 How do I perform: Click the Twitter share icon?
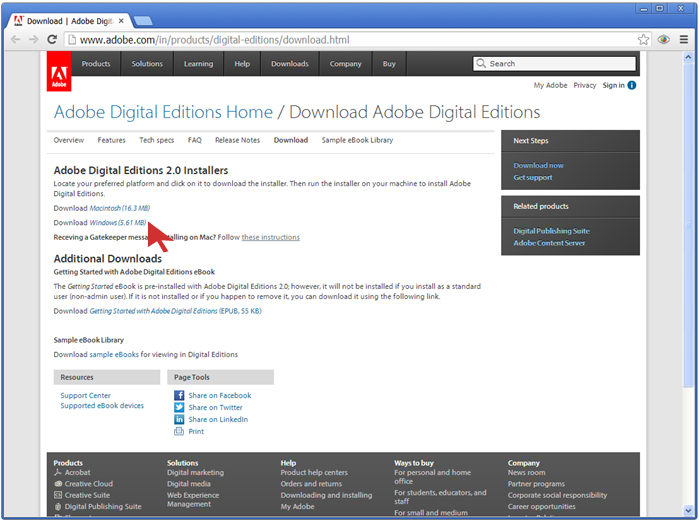179,408
